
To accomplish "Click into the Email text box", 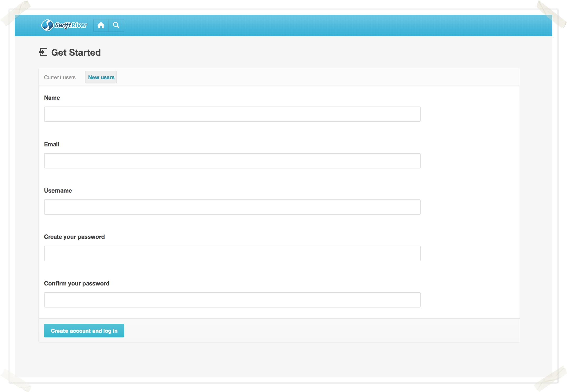I will 232,161.
